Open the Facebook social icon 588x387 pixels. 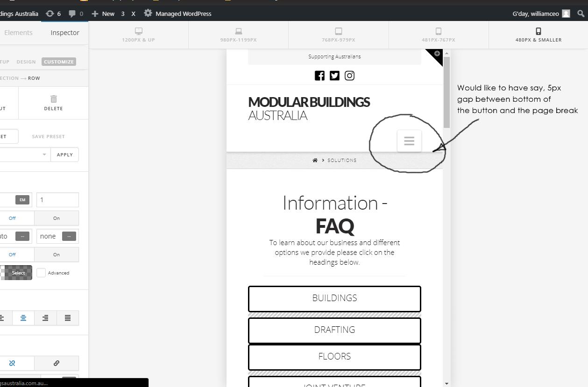[319, 76]
